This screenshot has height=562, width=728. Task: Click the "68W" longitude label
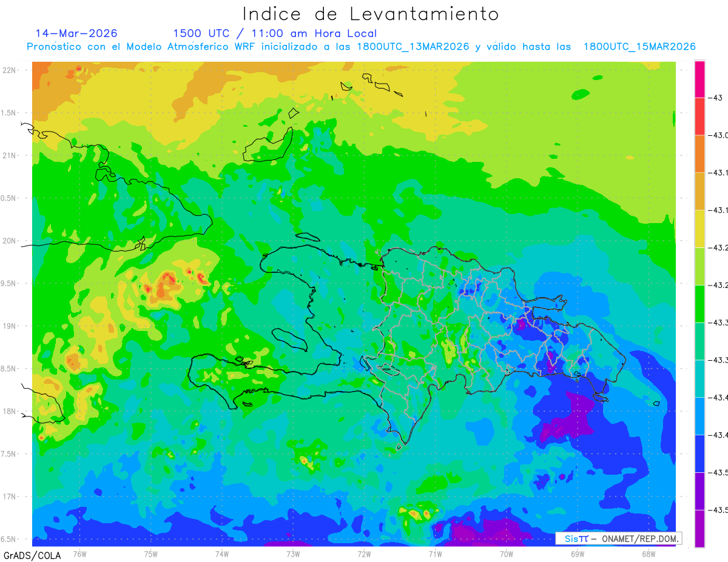point(649,554)
